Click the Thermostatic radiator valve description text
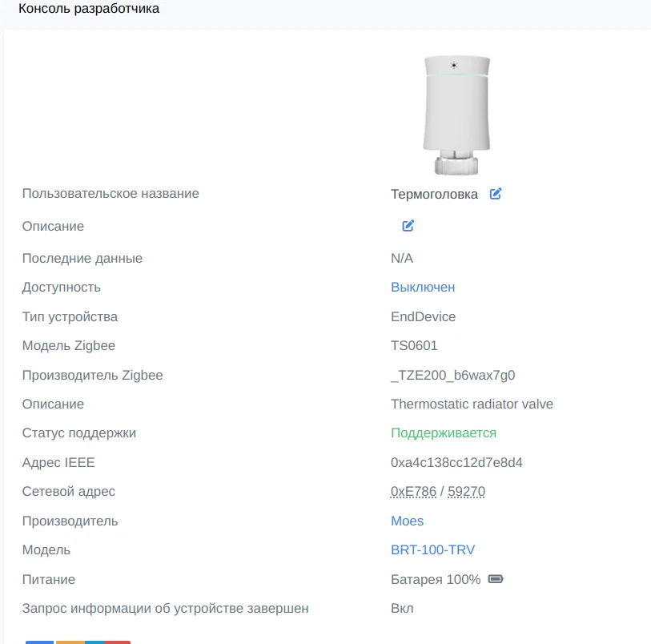 [472, 404]
